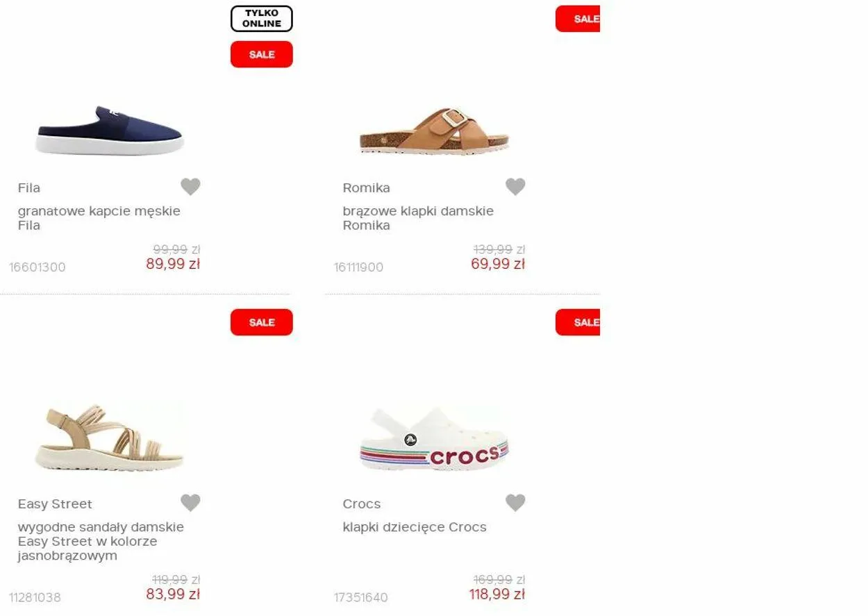Open 'klapki dziecięce Crocs' product link
This screenshot has width=868, height=616.
415,527
